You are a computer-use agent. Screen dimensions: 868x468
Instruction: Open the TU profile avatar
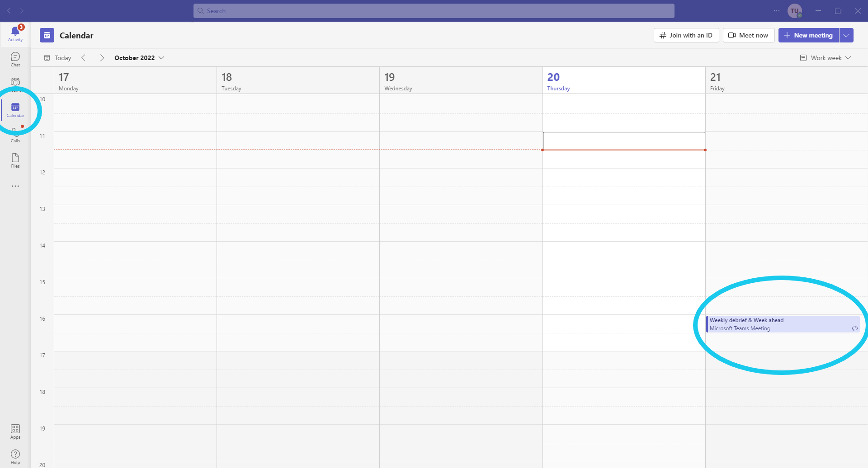click(x=794, y=11)
